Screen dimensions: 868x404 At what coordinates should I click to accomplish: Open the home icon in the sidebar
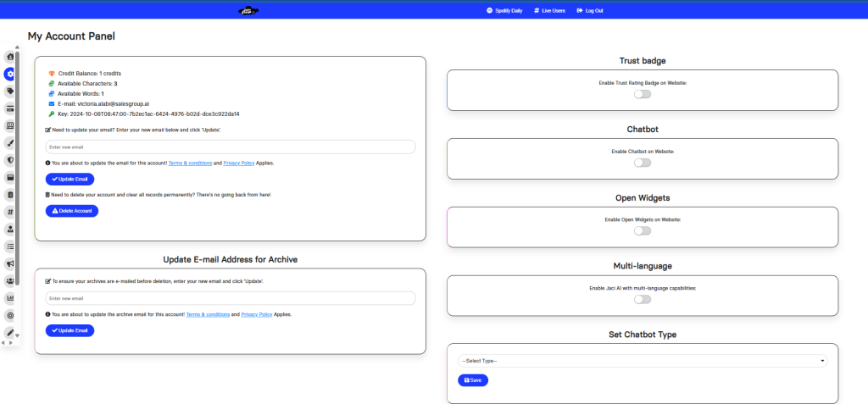(10, 57)
